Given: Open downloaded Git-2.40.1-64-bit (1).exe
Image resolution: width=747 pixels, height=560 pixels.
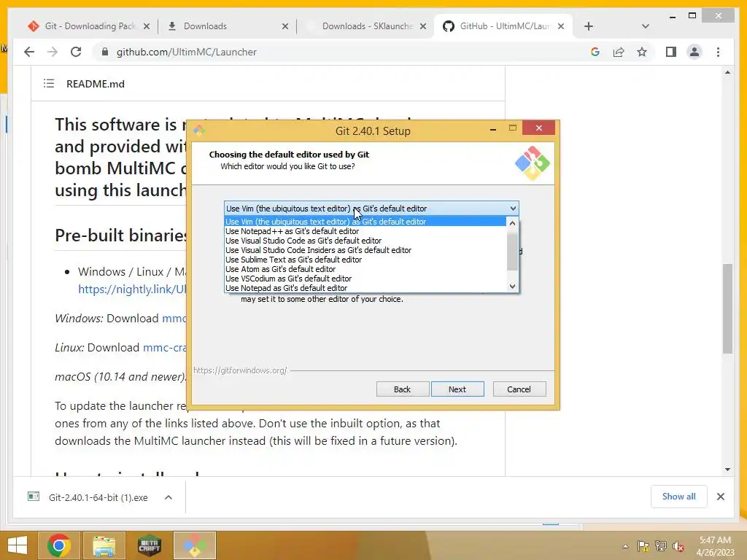Looking at the screenshot, I should [x=98, y=497].
